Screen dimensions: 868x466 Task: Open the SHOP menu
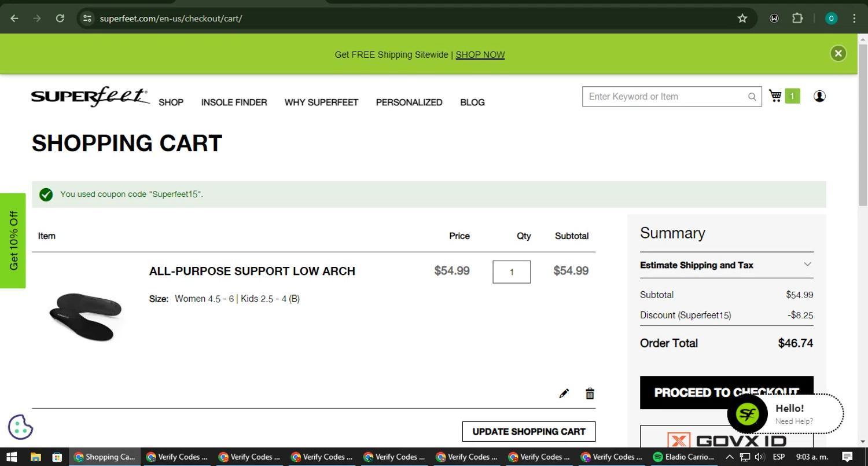171,102
